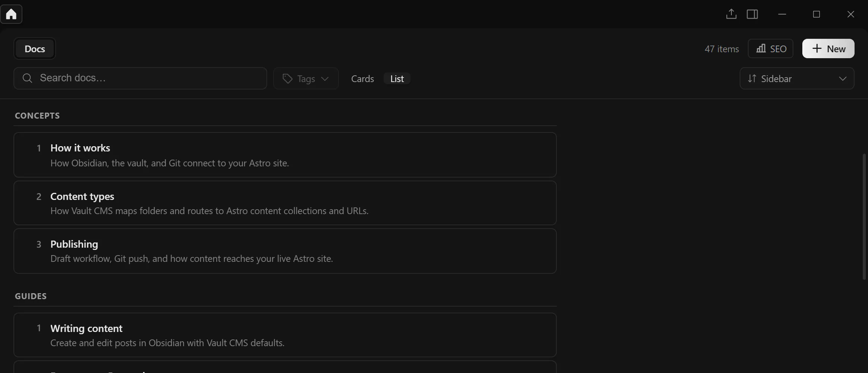Image resolution: width=868 pixels, height=373 pixels.
Task: Click the 47 items count
Action: [722, 49]
